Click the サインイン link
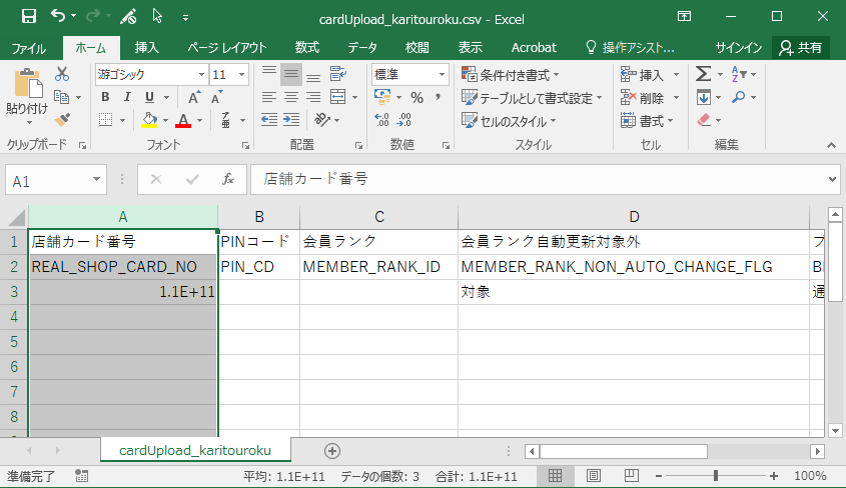The width and height of the screenshot is (846, 488). click(739, 47)
